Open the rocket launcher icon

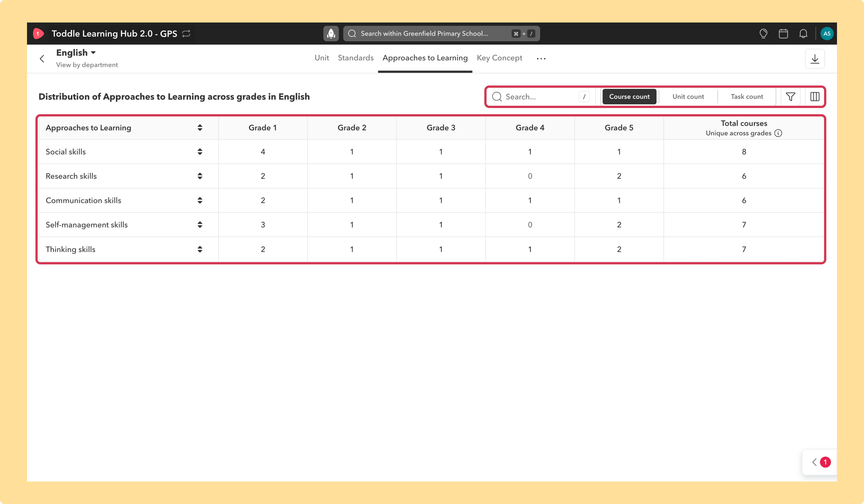pos(331,34)
